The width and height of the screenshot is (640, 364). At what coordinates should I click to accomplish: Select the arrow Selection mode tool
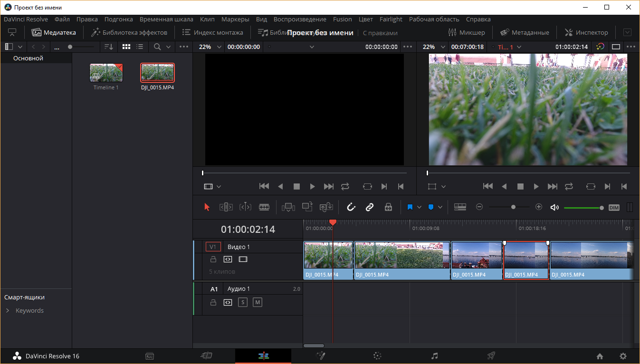tap(207, 207)
